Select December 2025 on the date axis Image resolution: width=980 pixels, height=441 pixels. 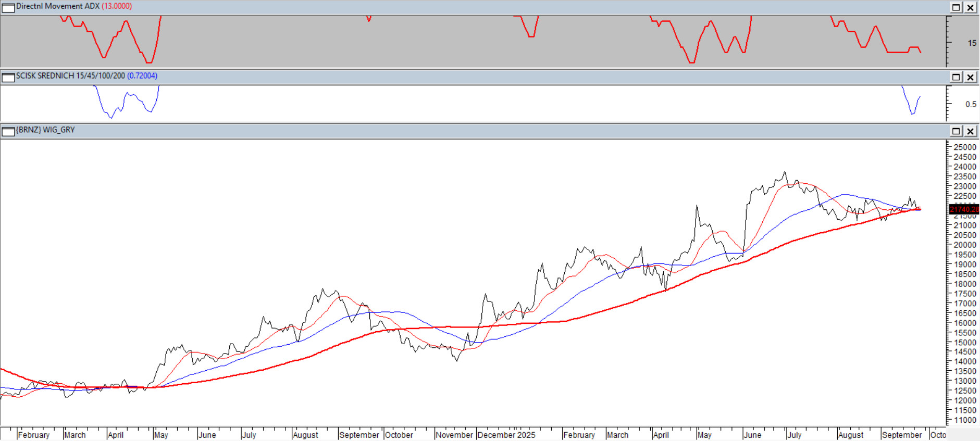pos(506,435)
